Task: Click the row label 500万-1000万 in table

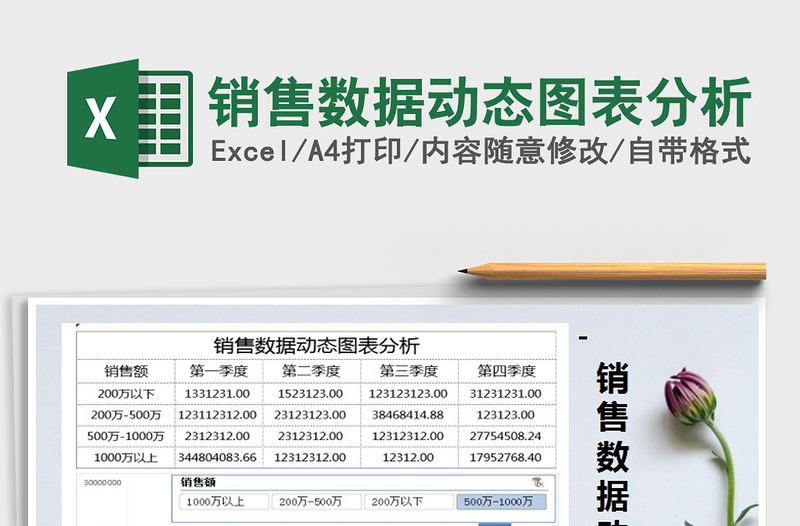Action: 126,436
